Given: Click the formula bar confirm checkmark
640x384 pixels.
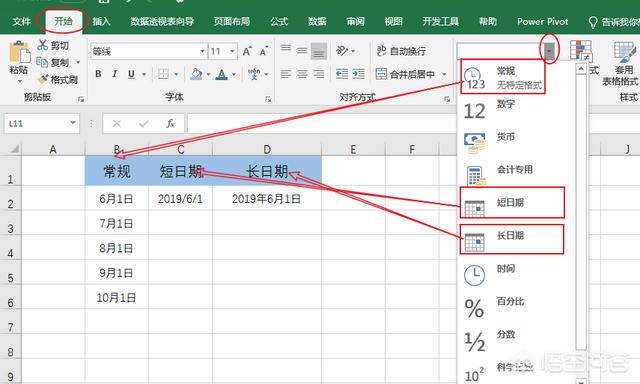Looking at the screenshot, I should click(x=144, y=123).
